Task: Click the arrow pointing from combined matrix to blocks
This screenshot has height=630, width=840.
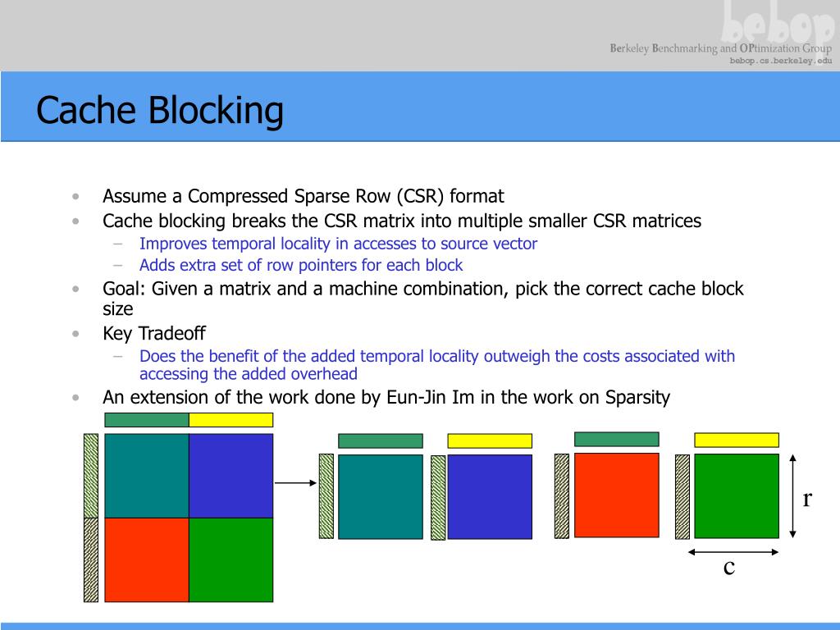Action: tap(295, 482)
